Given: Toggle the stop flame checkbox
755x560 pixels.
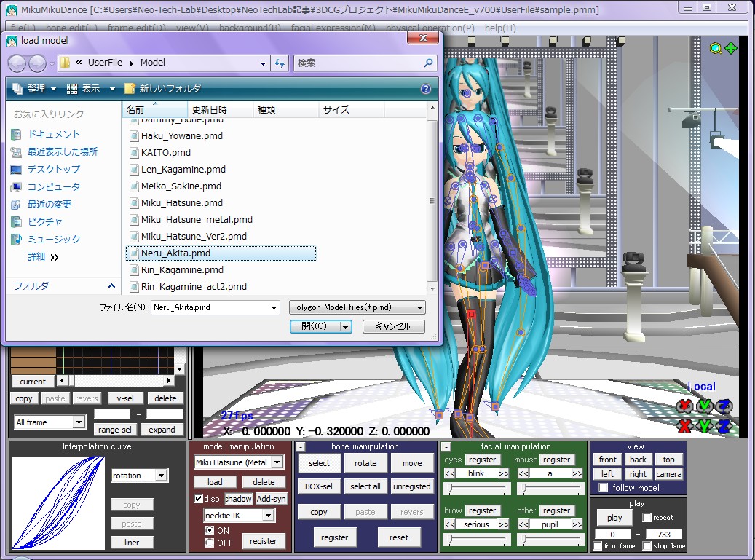Looking at the screenshot, I should 647,546.
